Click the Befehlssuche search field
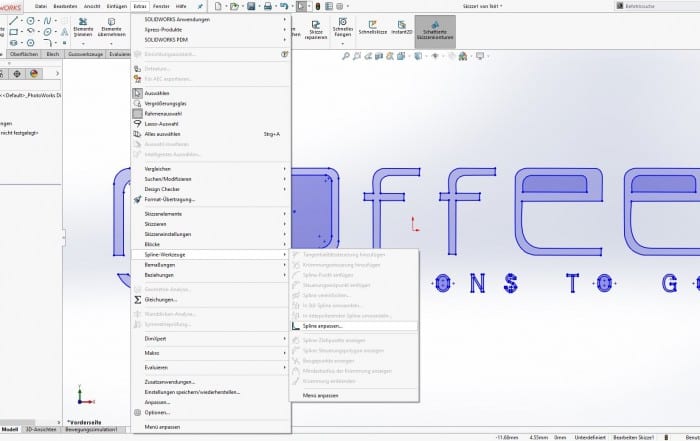 click(x=658, y=6)
